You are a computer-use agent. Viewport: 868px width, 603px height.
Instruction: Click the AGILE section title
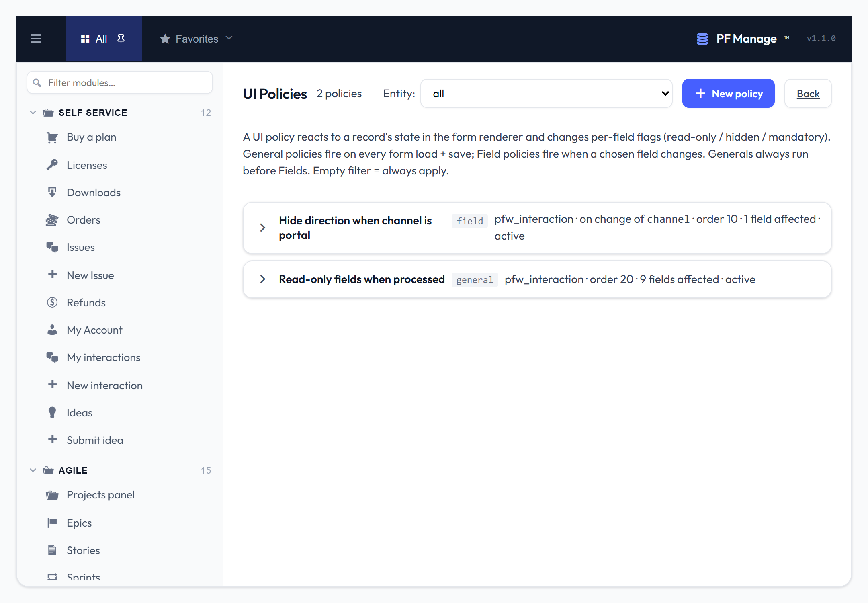tap(73, 470)
